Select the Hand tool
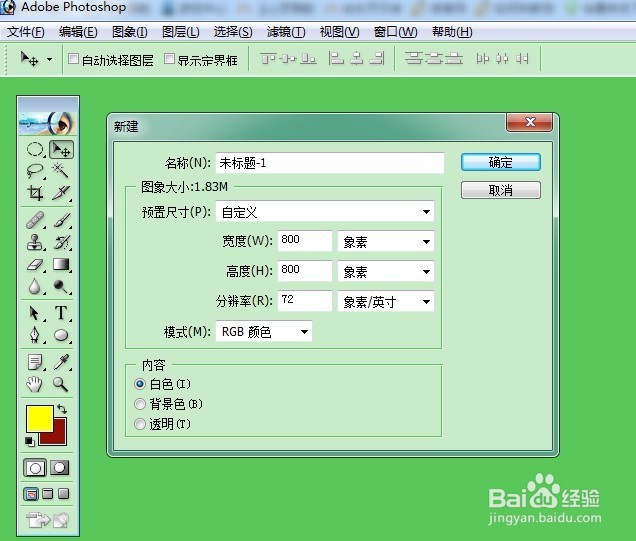Screen dimensions: 636x541 click(35, 384)
